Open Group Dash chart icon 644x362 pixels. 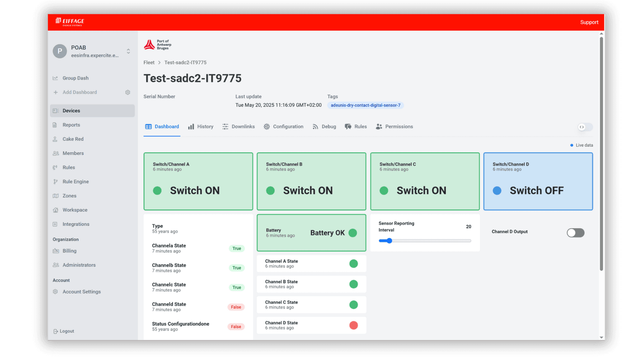click(56, 78)
